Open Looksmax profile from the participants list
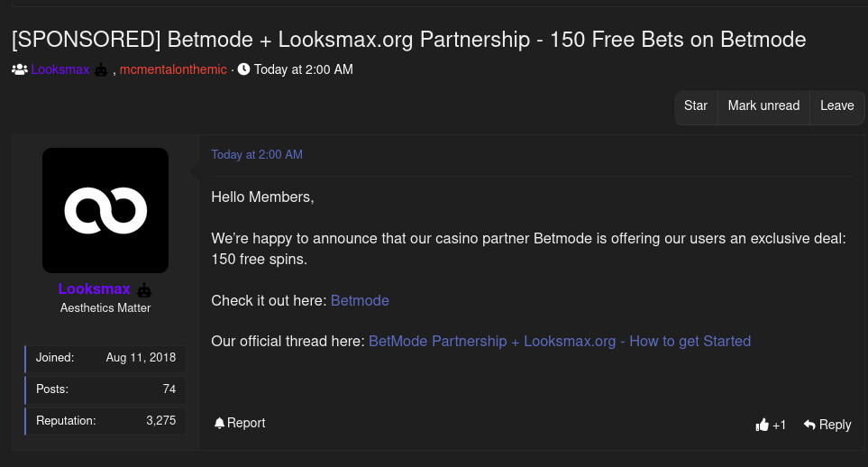The image size is (868, 467). click(60, 69)
